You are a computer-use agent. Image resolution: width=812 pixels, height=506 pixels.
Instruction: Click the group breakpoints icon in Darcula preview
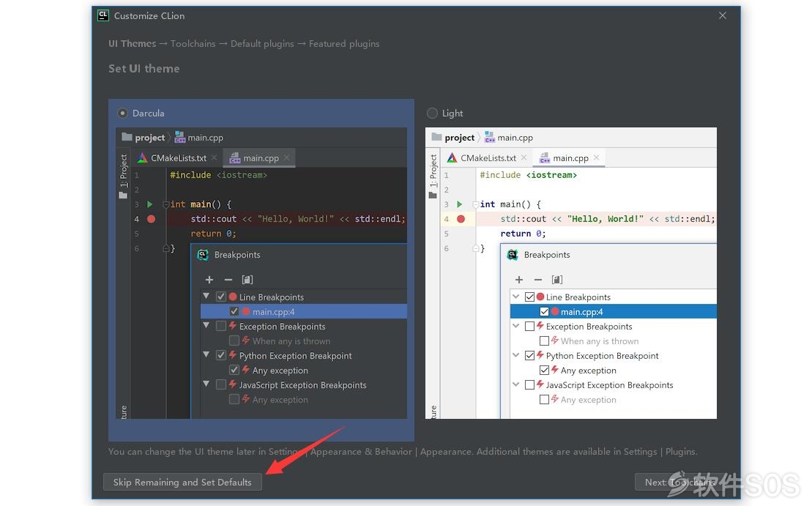click(x=247, y=280)
